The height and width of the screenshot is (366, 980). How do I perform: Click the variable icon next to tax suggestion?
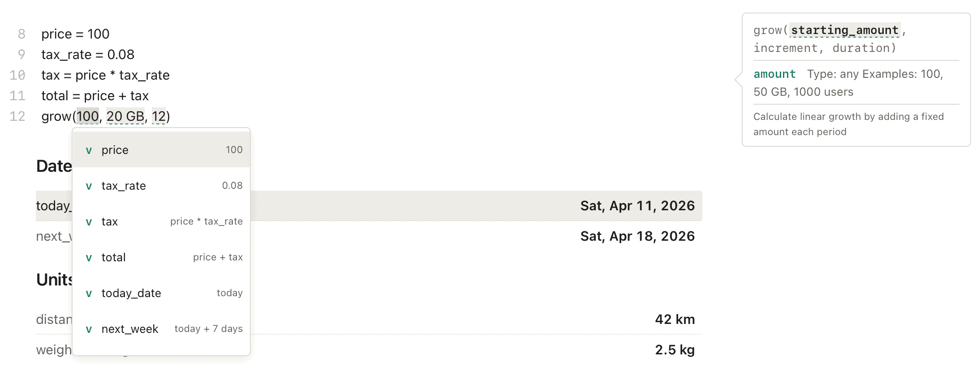89,222
